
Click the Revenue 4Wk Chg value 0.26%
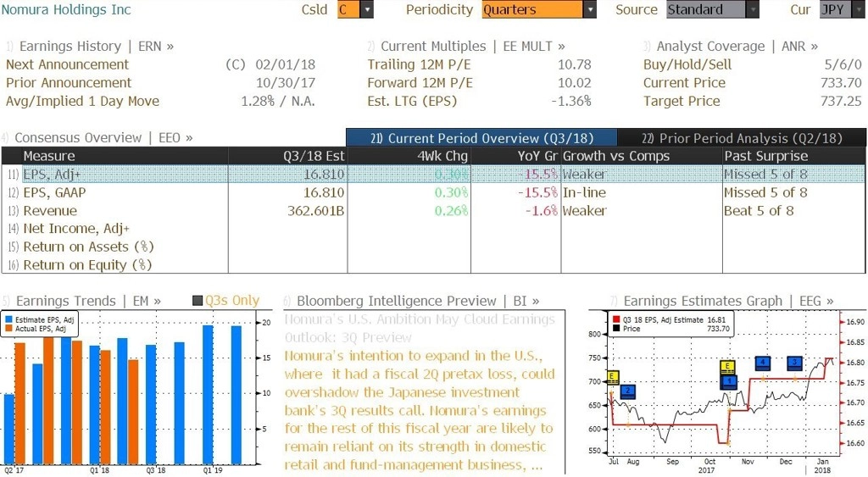(x=451, y=211)
